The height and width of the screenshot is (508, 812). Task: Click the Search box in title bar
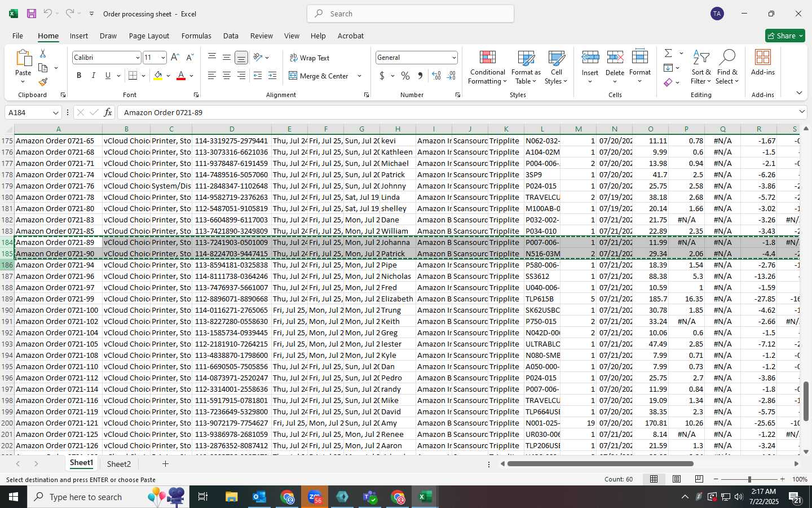(x=411, y=14)
